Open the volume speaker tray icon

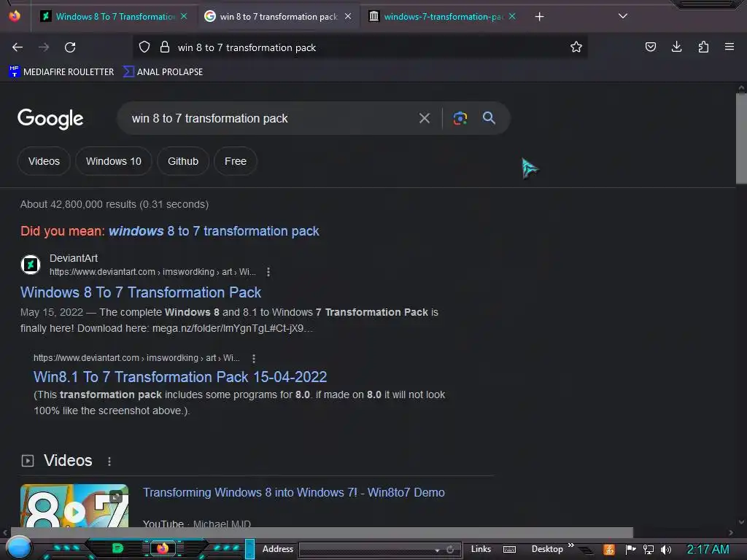[666, 550]
